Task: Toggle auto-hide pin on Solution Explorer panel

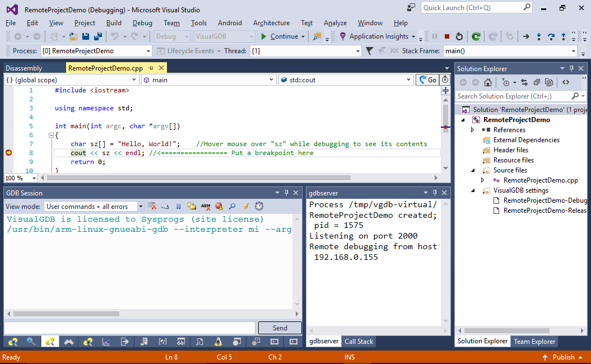Action: [571, 68]
